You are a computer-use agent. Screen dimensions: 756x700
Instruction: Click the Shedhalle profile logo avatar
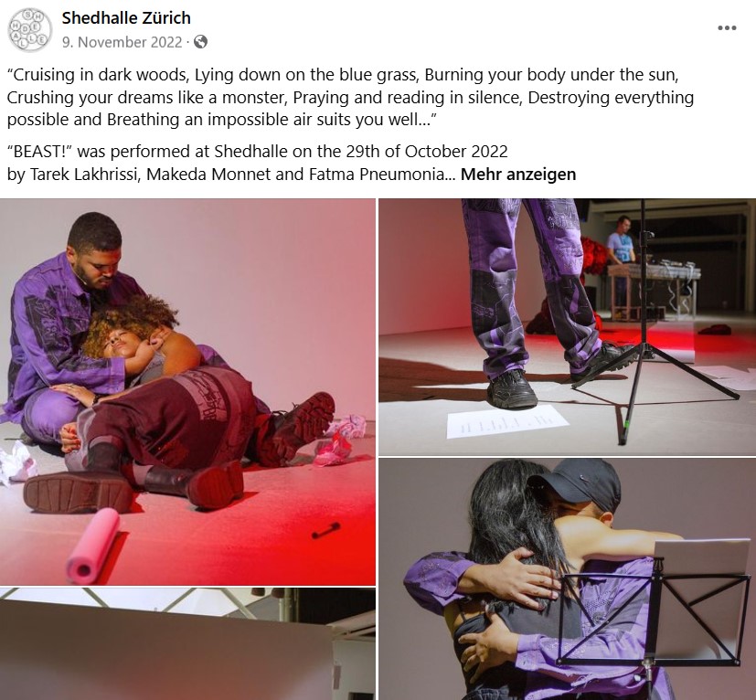(x=29, y=29)
